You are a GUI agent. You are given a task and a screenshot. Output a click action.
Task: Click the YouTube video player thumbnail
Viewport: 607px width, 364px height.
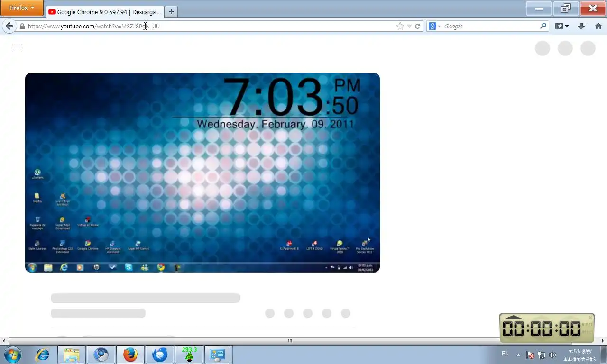pyautogui.click(x=202, y=173)
